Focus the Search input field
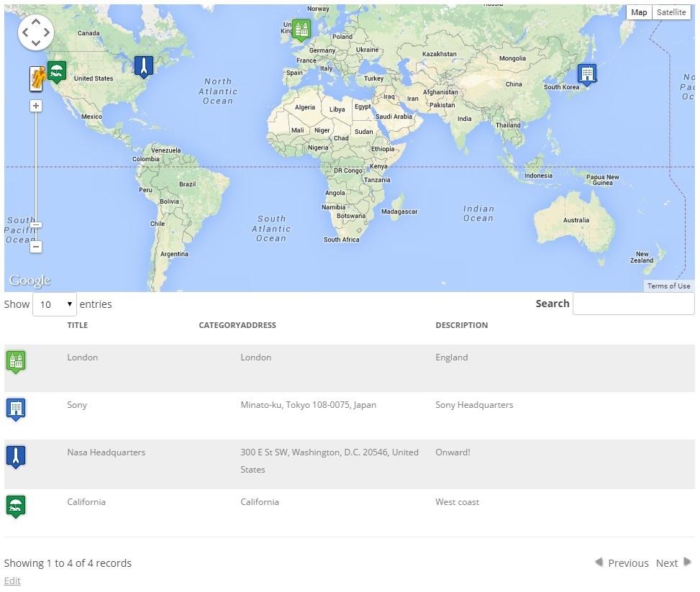Viewport: 700px width, 592px height. 633,304
